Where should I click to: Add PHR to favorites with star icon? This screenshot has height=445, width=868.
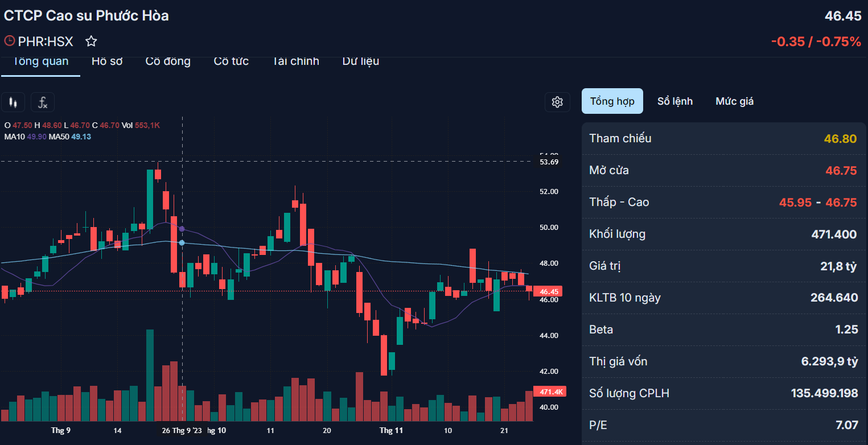(91, 41)
